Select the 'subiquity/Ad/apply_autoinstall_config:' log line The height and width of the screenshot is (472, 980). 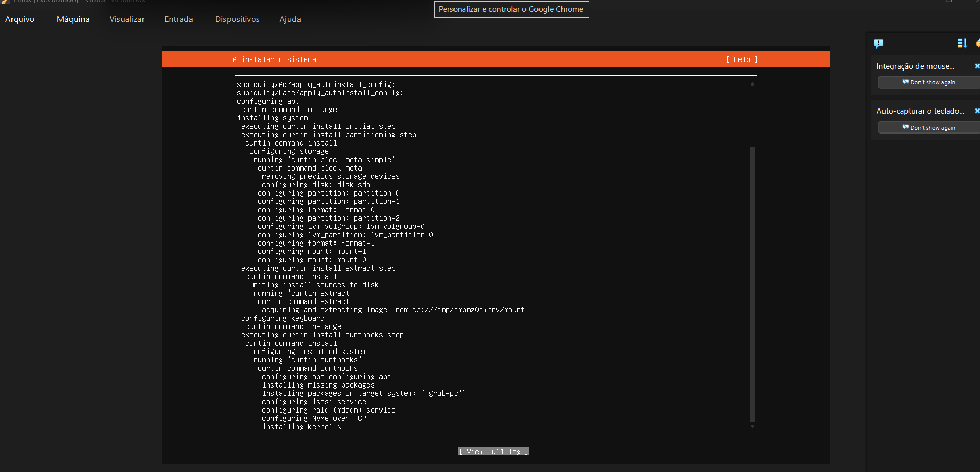[316, 84]
